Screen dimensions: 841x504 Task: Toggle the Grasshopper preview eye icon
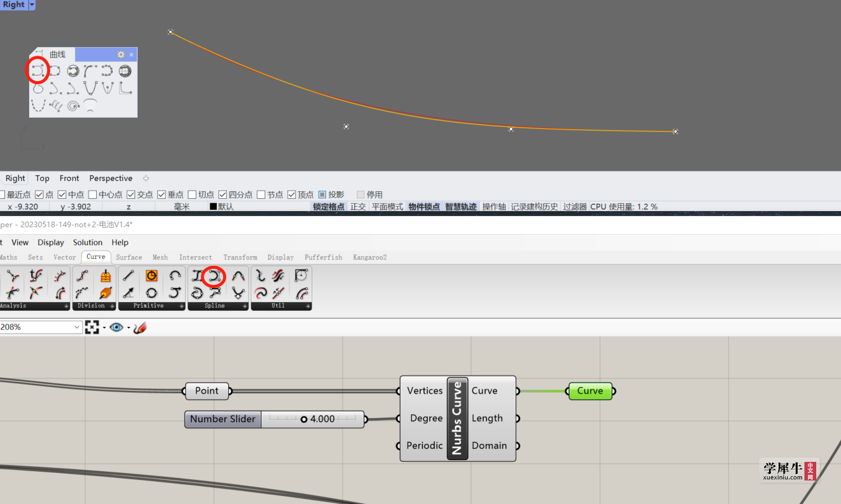click(x=117, y=327)
